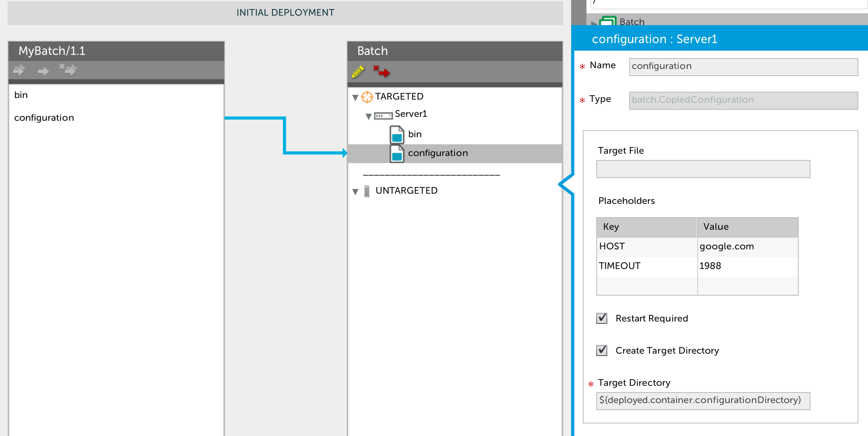Click the single-arrow map-selected icon under MyBatch/1.1
868x436 pixels.
(43, 71)
